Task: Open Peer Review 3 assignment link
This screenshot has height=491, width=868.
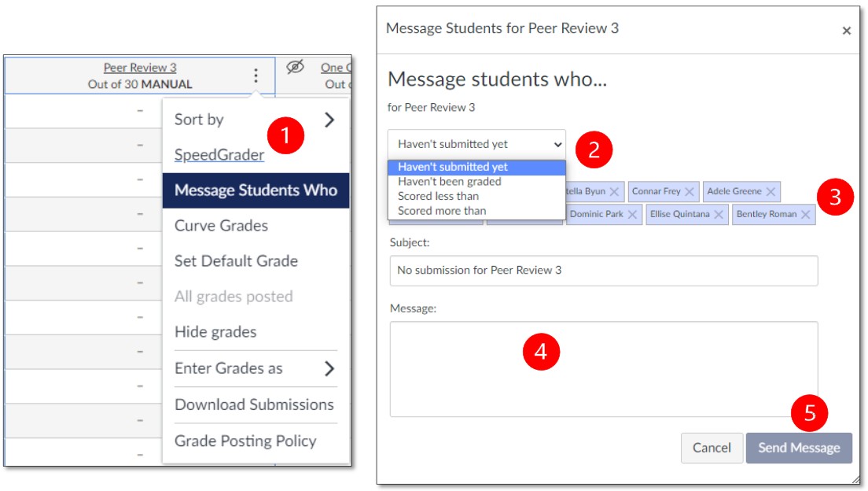Action: coord(140,67)
